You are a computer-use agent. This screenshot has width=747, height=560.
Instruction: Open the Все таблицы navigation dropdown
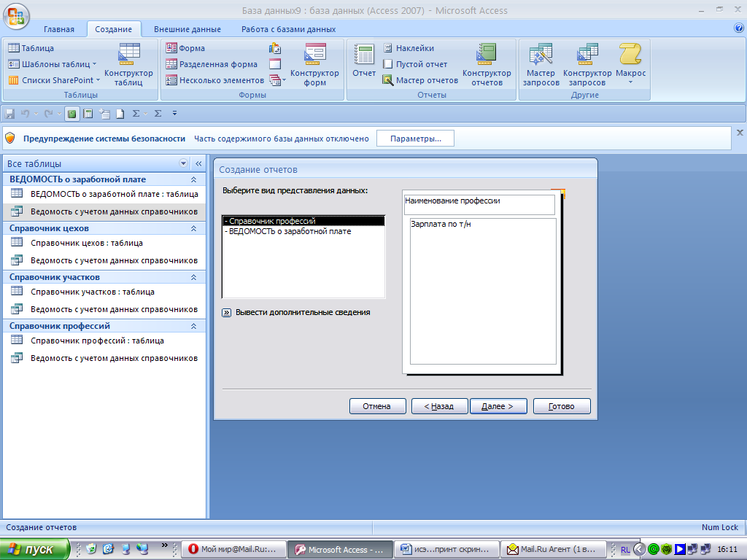(183, 163)
